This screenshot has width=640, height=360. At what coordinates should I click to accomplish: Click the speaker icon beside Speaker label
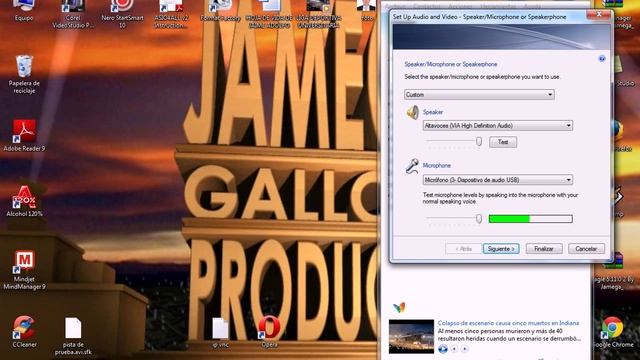pos(412,112)
